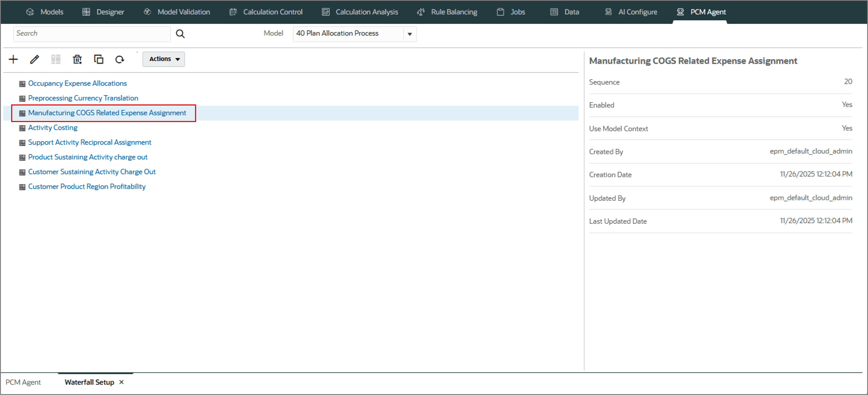Click the greyed-out columns icon in toolbar
Image resolution: width=868 pixels, height=395 pixels.
(56, 59)
